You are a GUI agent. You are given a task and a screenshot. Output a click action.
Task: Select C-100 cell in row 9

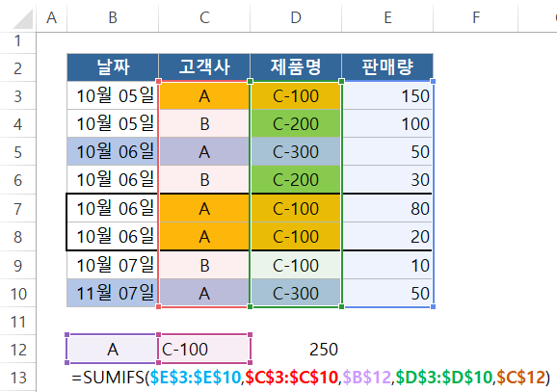pyautogui.click(x=296, y=265)
